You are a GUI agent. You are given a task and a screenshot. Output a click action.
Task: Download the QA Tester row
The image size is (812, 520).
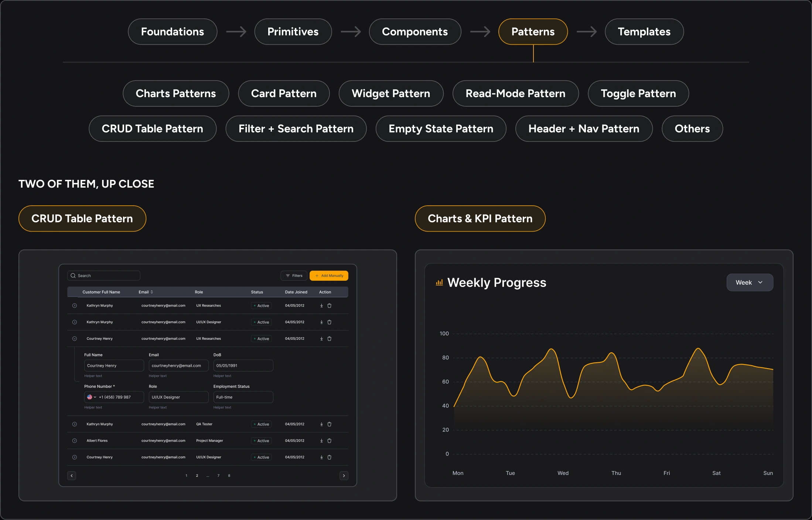(x=321, y=424)
